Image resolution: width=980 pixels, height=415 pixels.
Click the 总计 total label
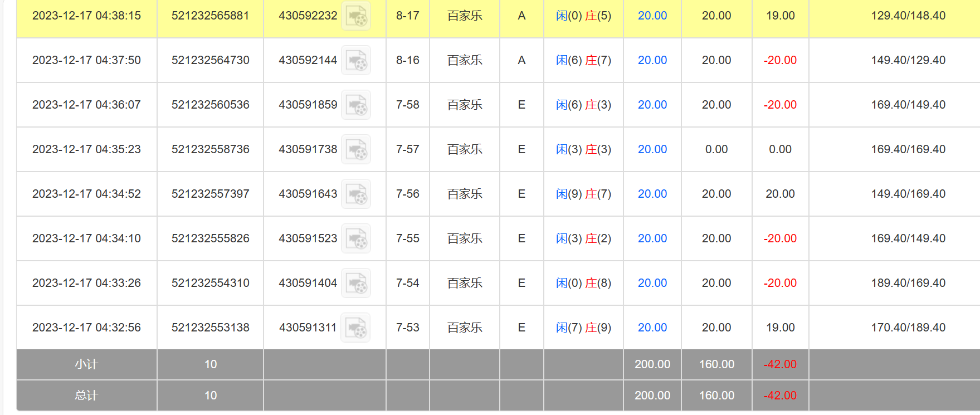pos(86,396)
